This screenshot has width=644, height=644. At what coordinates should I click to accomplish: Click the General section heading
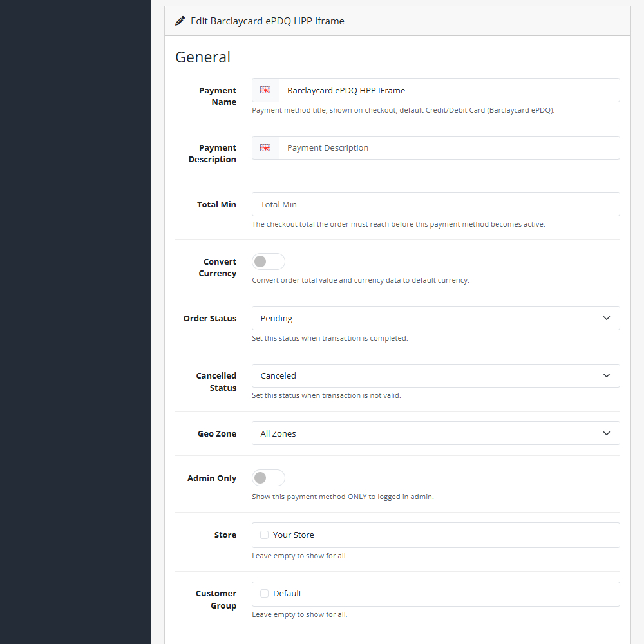203,57
